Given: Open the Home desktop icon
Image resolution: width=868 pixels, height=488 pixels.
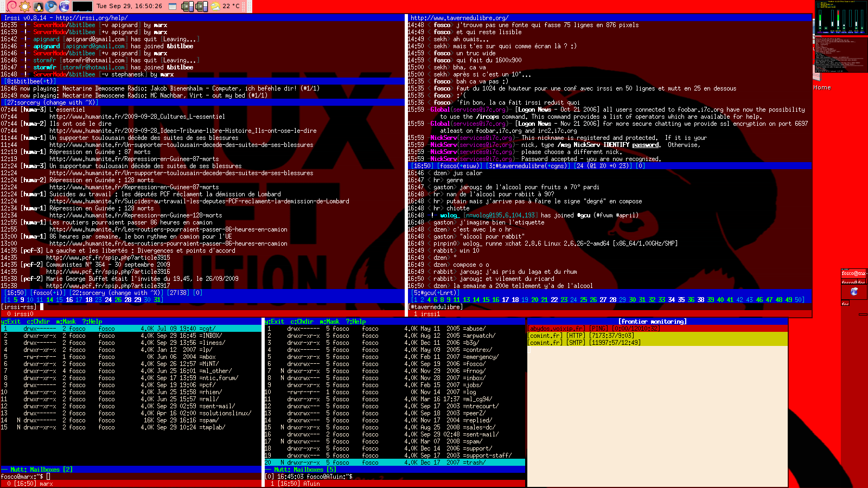Looking at the screenshot, I should (x=821, y=87).
